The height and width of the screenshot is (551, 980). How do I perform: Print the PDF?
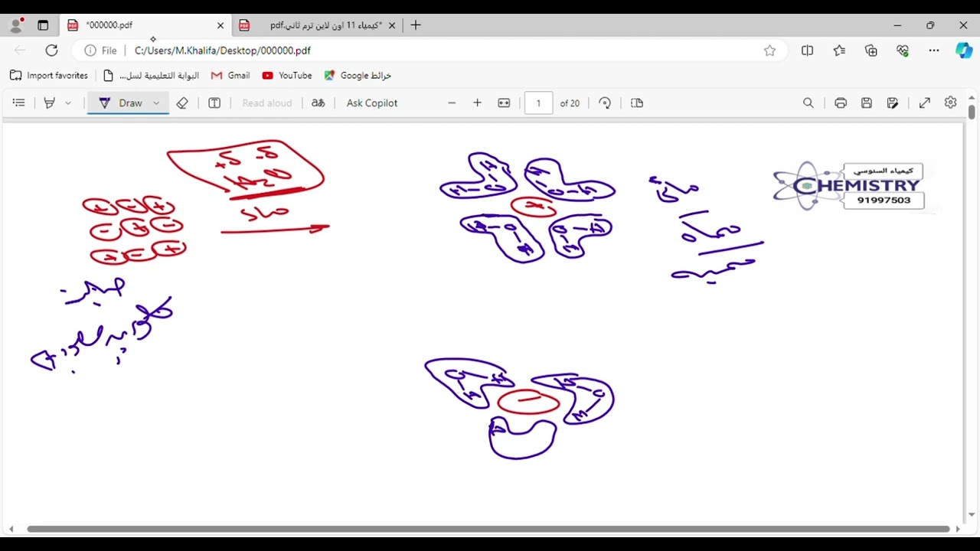[x=841, y=103]
